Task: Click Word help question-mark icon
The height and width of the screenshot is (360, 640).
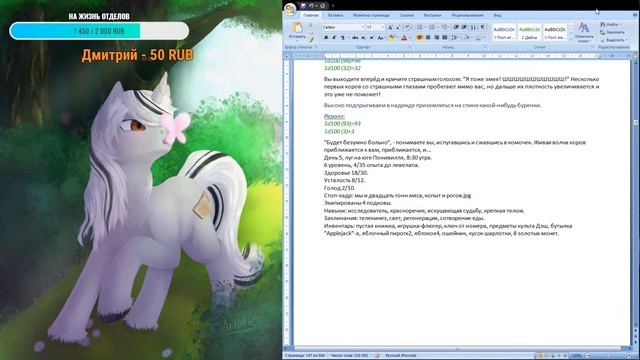Action: (x=635, y=15)
